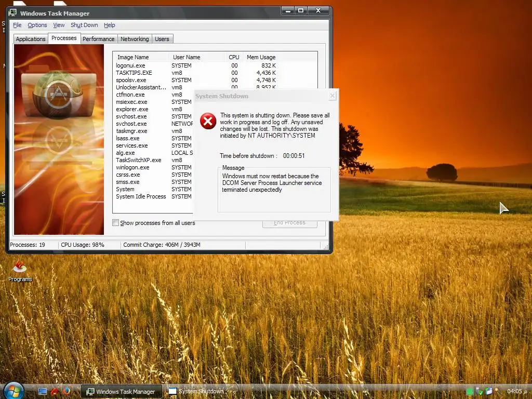The image size is (532, 399).
Task: Click the greyed-out System Shutdown close button
Action: coord(332,96)
